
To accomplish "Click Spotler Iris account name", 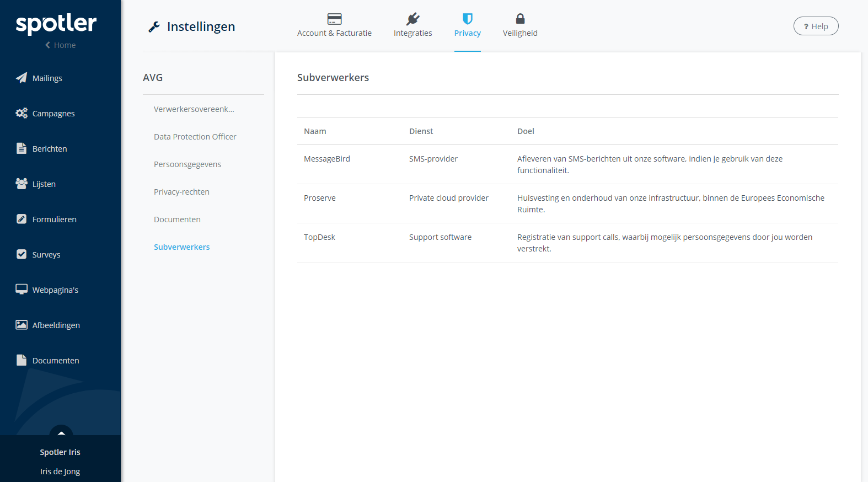I will point(60,452).
